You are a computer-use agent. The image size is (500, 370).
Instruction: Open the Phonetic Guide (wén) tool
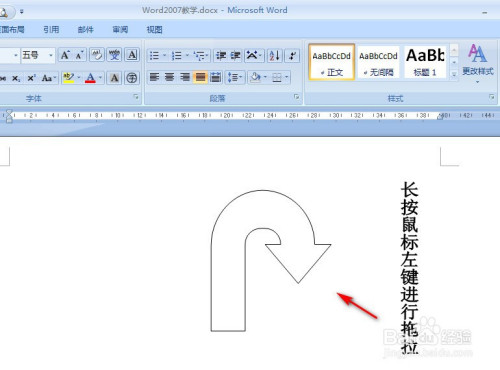pyautogui.click(x=114, y=55)
